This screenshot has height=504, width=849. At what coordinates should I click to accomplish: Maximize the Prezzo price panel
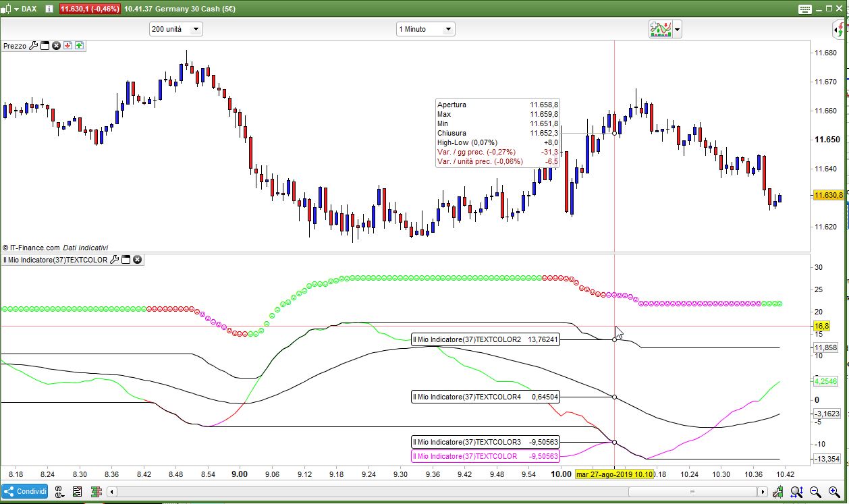coord(45,46)
